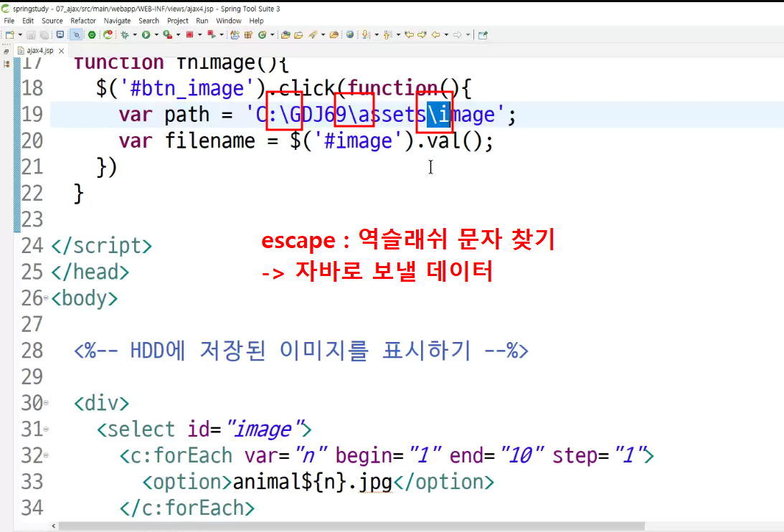Open the New wizard dropdown arrow

click(20, 35)
